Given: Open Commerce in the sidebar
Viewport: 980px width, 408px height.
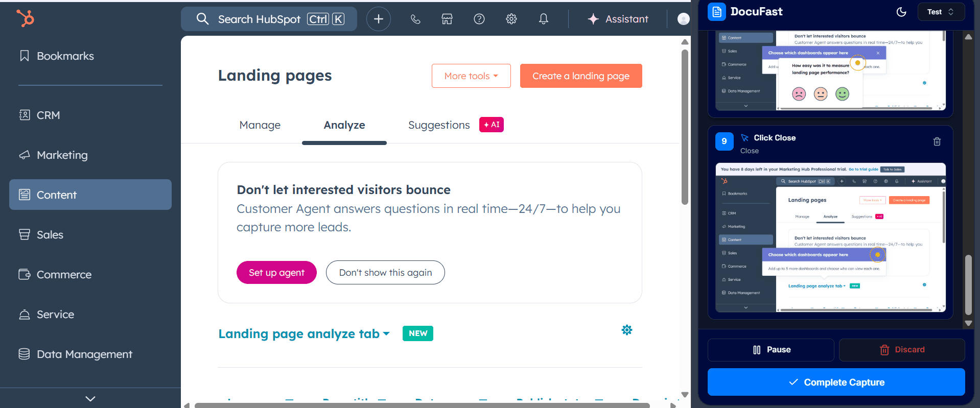Looking at the screenshot, I should click(x=90, y=274).
